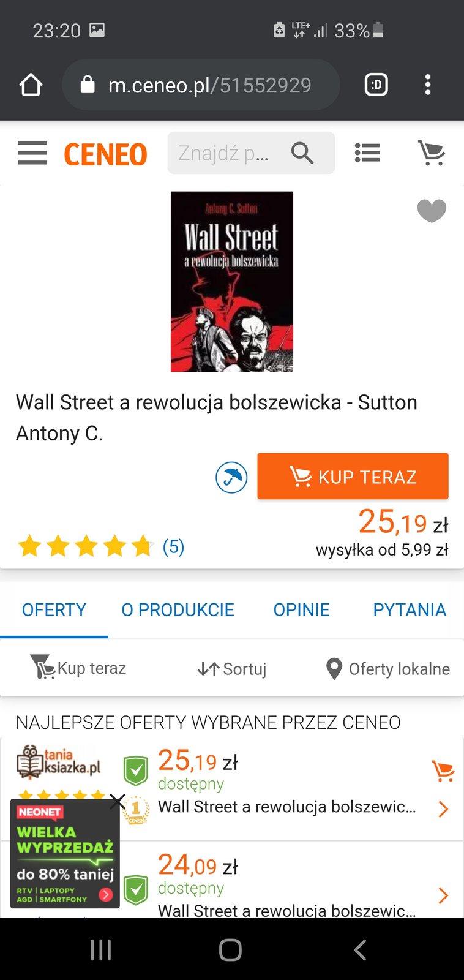Open the shopping cart in header
The width and height of the screenshot is (464, 980).
pos(432,153)
